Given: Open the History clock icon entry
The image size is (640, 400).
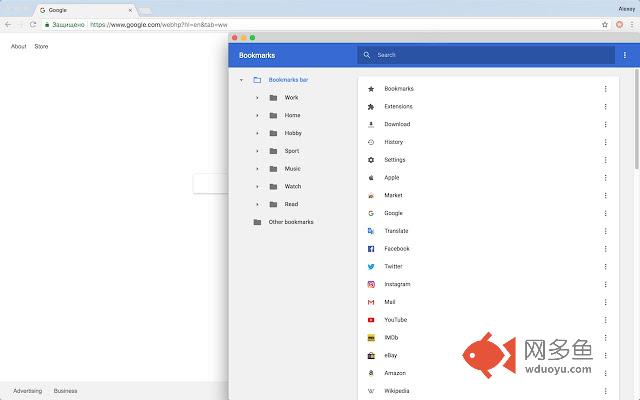Looking at the screenshot, I should pos(371,142).
